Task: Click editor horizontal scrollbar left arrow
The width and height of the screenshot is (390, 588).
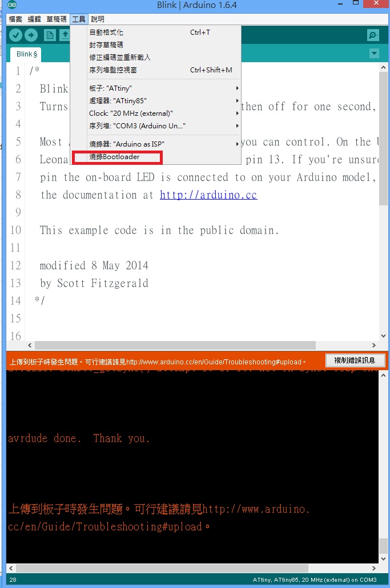Action: pos(30,346)
